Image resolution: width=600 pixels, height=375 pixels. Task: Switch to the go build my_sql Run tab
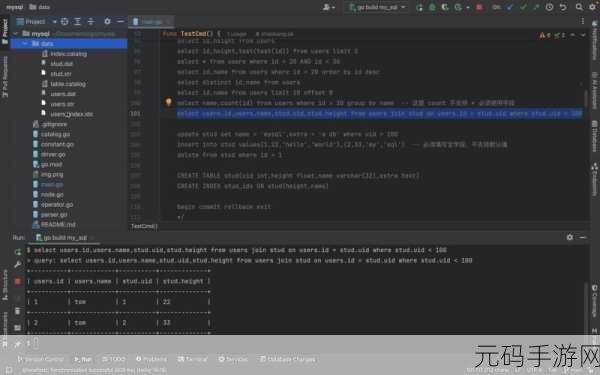63,238
